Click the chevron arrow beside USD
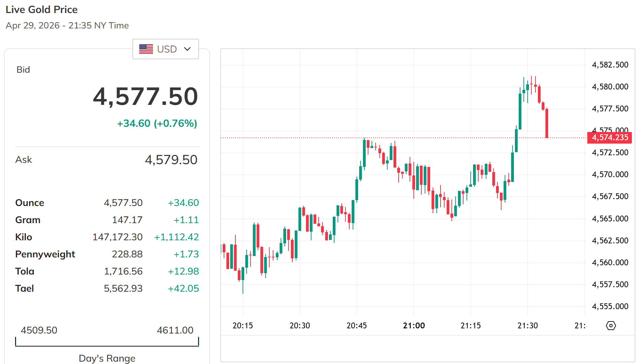636x364 pixels. (x=187, y=49)
